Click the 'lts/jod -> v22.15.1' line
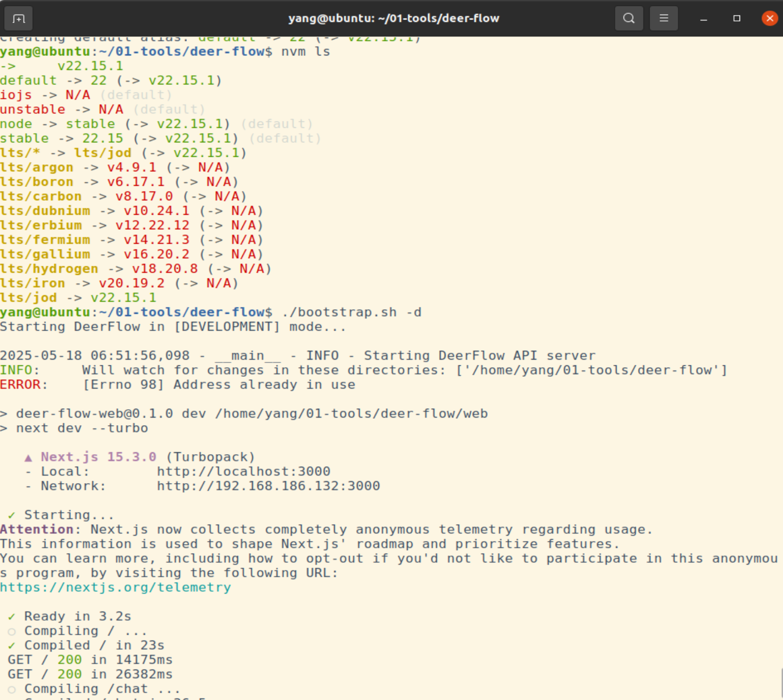The height and width of the screenshot is (700, 783). 78,298
